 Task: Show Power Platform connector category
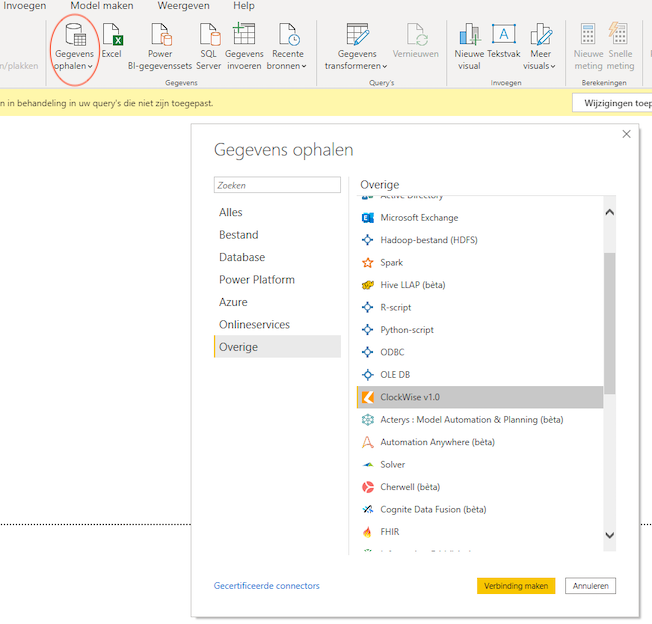277,280
